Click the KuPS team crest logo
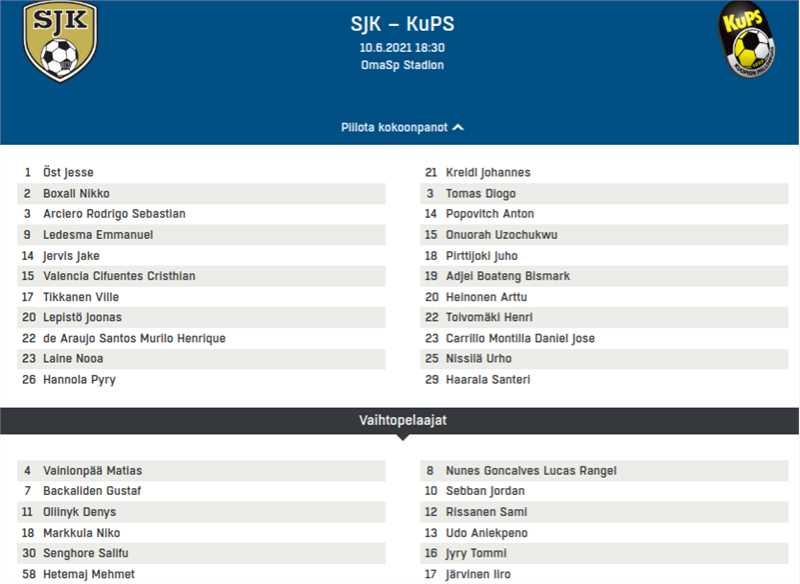This screenshot has width=800, height=584. tap(748, 40)
